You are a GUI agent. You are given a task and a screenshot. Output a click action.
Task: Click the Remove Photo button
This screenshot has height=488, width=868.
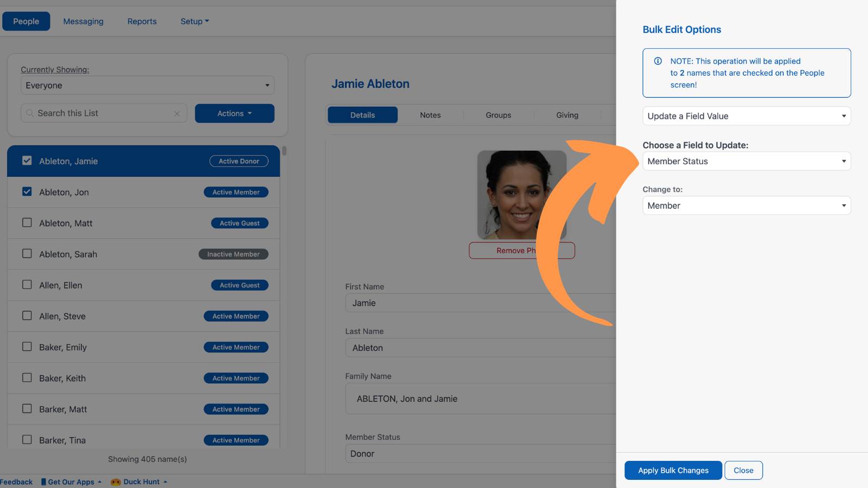click(x=521, y=251)
